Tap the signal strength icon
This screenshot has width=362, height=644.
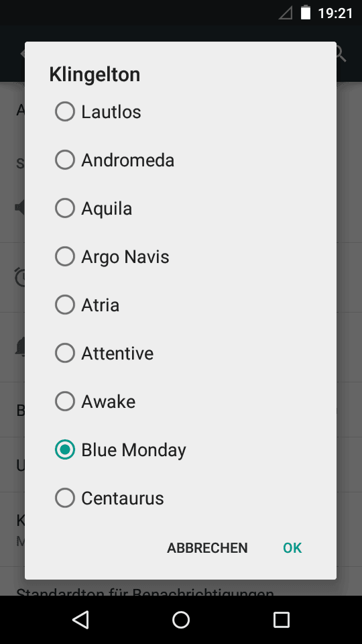point(286,13)
